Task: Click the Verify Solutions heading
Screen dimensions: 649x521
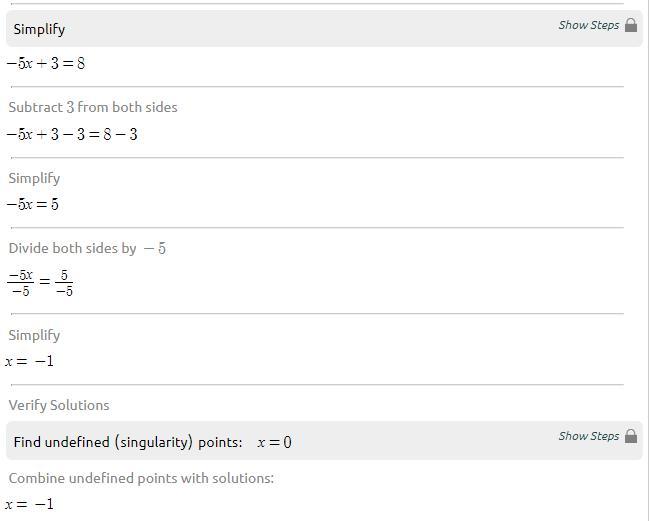Action: (59, 405)
